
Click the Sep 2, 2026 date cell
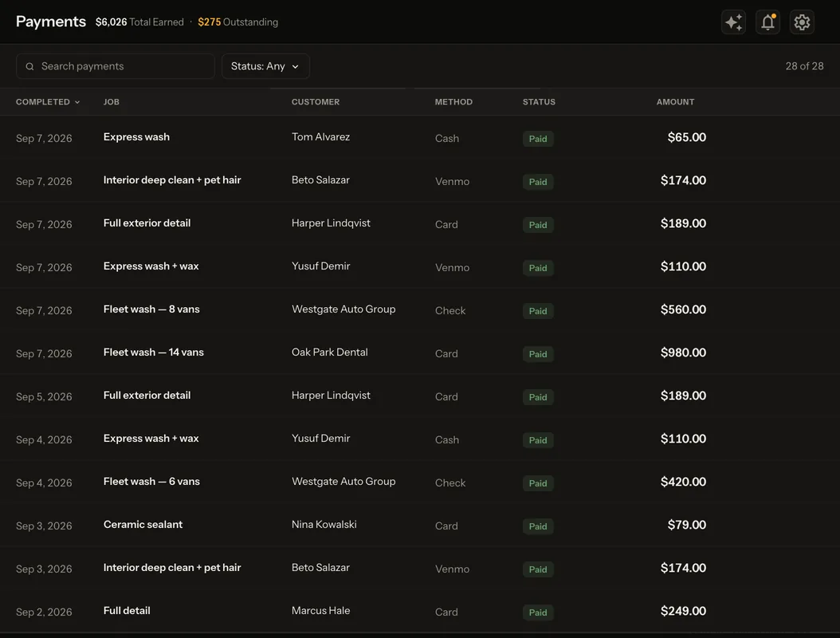[44, 612]
